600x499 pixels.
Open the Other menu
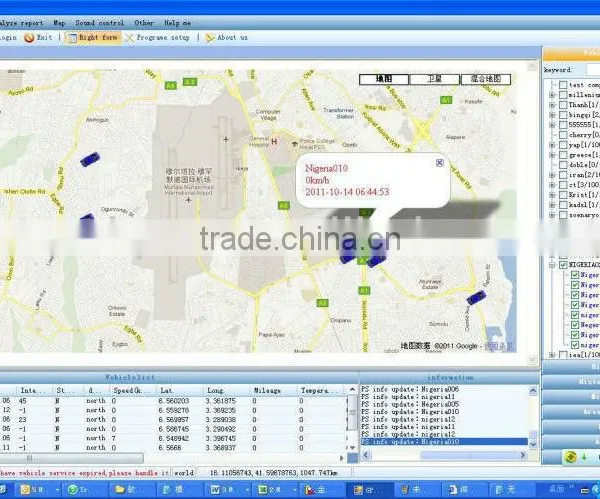(x=144, y=23)
